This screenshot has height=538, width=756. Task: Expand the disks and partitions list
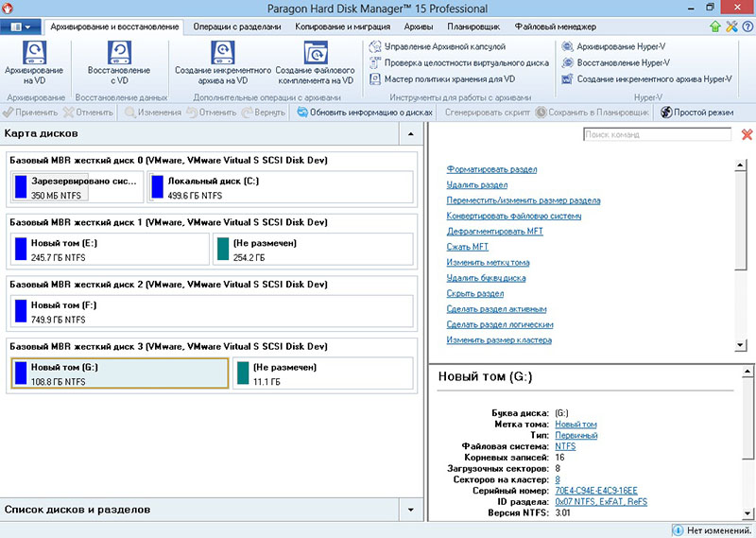click(410, 510)
